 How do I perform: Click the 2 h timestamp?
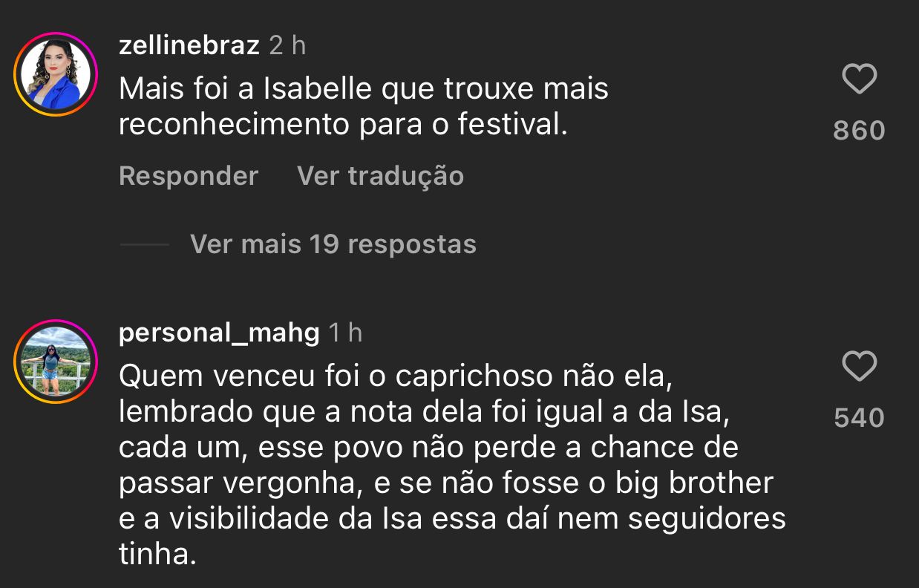click(x=287, y=46)
